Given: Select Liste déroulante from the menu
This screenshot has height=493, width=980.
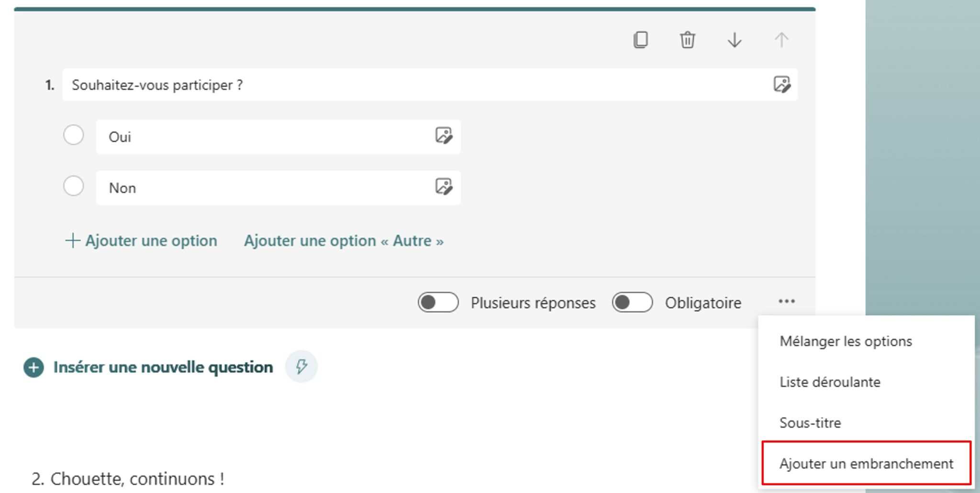Looking at the screenshot, I should pos(830,382).
